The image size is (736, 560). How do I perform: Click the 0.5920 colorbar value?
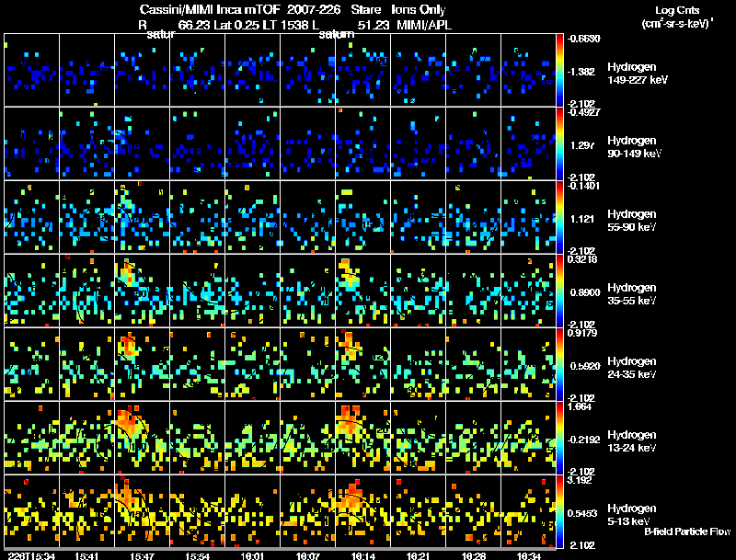pyautogui.click(x=585, y=366)
